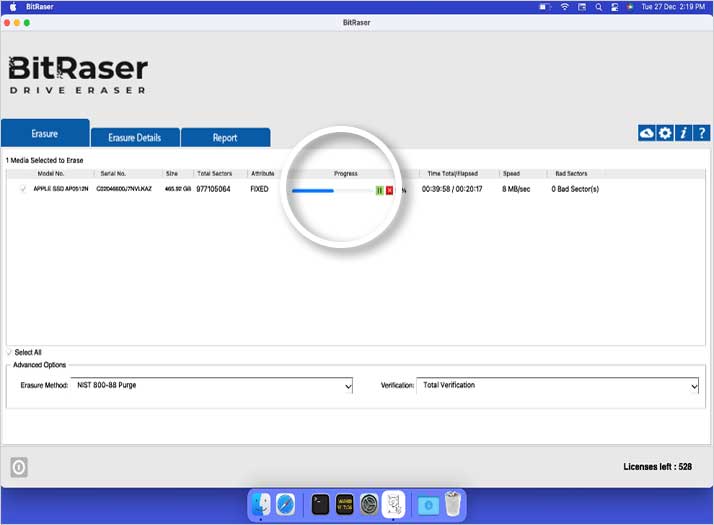This screenshot has width=714, height=525.
Task: Click Speed column header
Action: click(x=511, y=173)
